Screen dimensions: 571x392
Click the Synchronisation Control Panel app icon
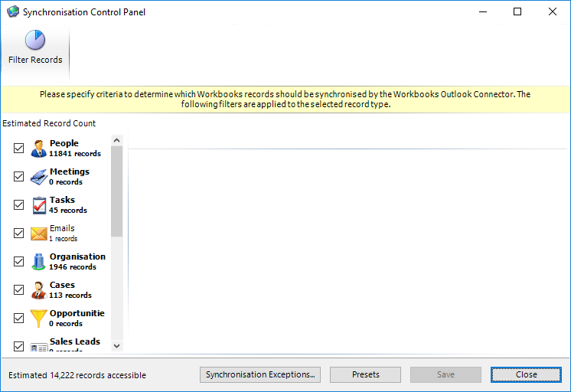(12, 12)
